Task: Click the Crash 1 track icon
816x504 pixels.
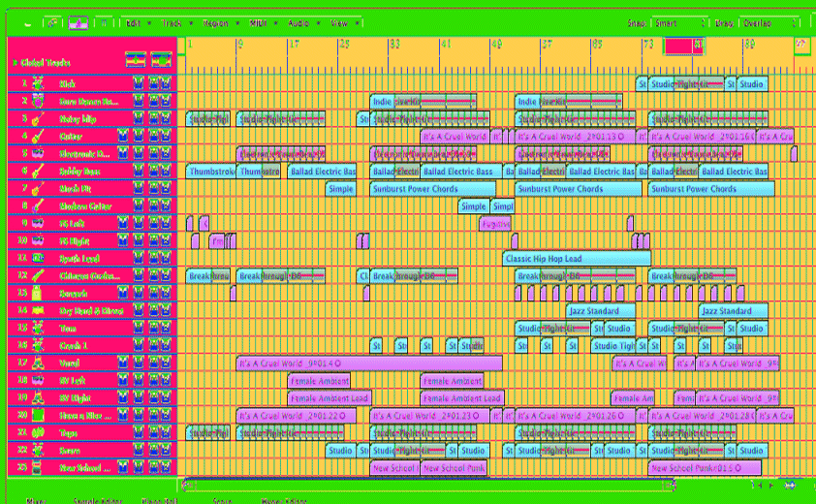Action: (x=39, y=346)
